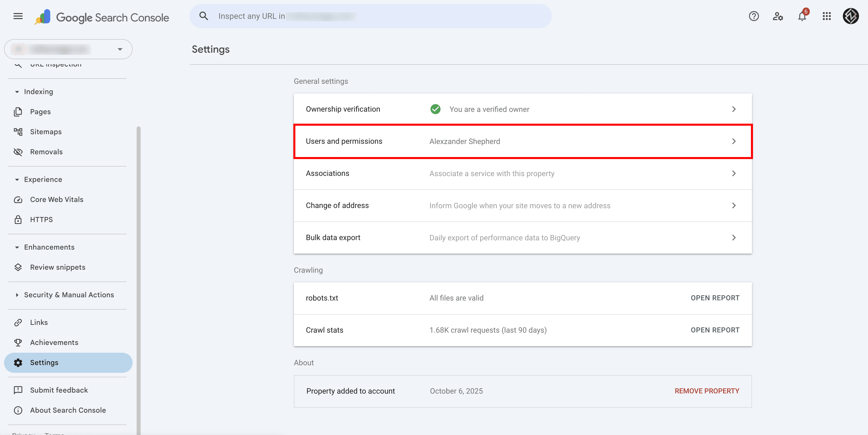Expand Security & Manual Actions
This screenshot has height=435, width=868.
pyautogui.click(x=17, y=295)
